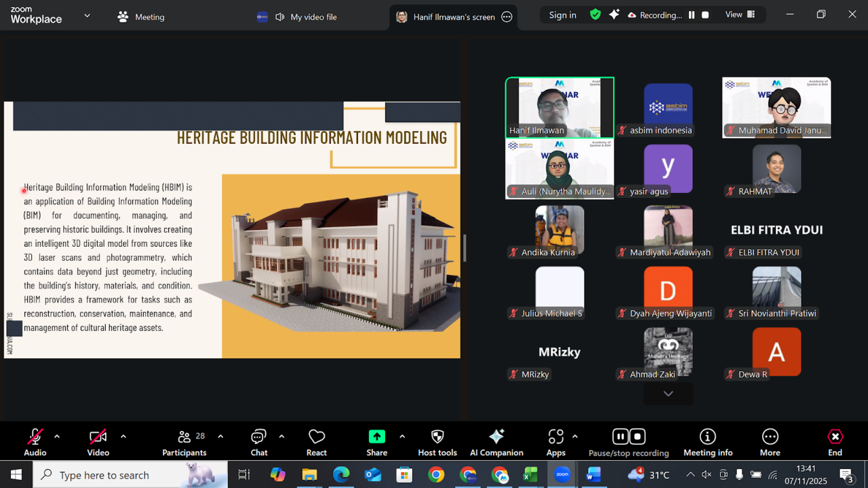The width and height of the screenshot is (868, 488).
Task: Open the More options menu
Action: tap(770, 442)
